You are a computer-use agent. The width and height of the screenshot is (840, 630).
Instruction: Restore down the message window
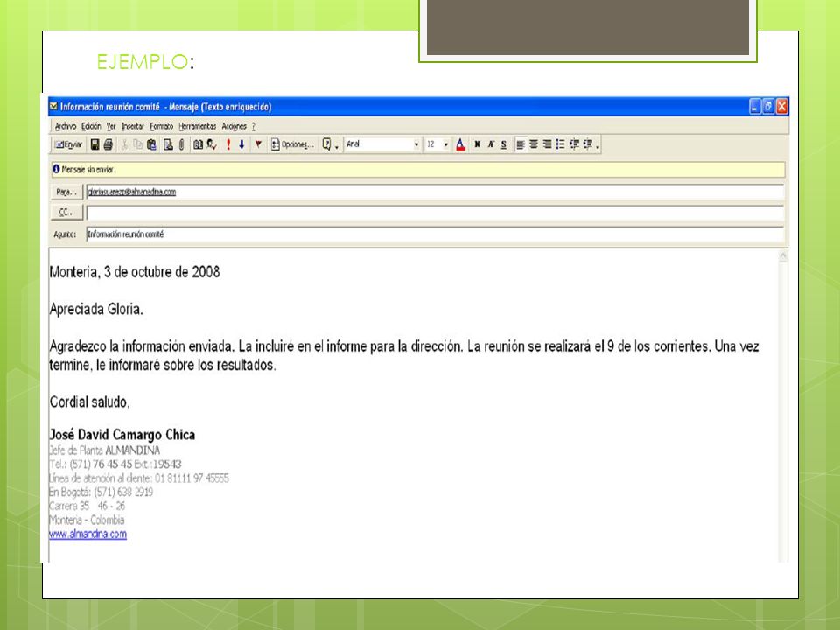pyautogui.click(x=768, y=107)
